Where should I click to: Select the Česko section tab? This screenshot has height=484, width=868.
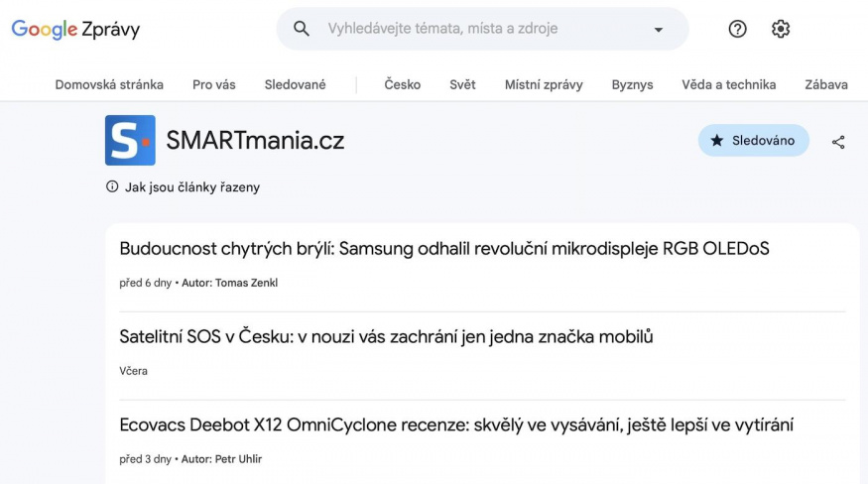pos(403,84)
